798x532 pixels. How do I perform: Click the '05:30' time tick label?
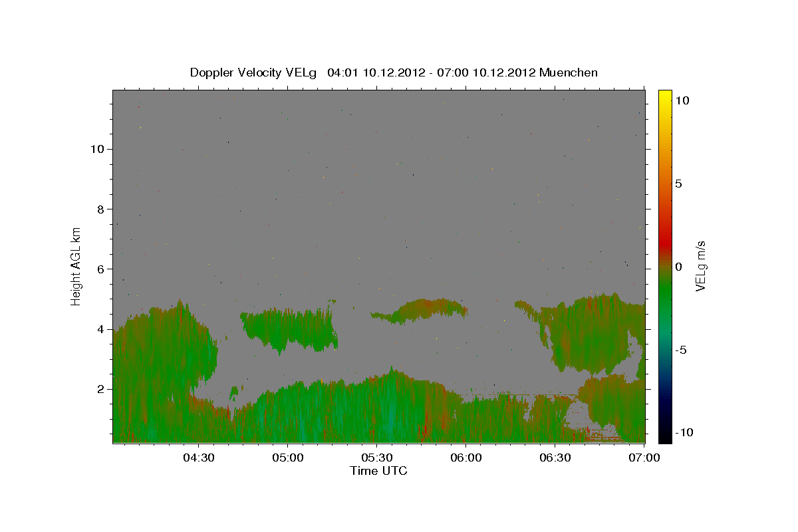[377, 458]
